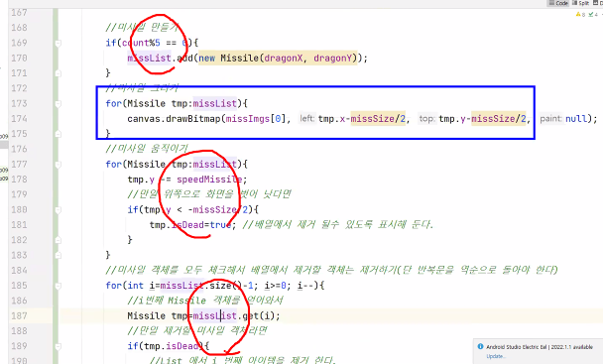The image size is (603, 364).
Task: Click -missSize/2 expression on line 180
Action: pyautogui.click(x=217, y=209)
